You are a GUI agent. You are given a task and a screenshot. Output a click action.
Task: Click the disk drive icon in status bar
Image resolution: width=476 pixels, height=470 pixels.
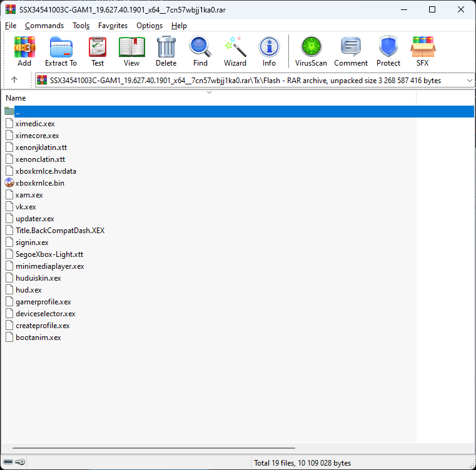(8, 462)
